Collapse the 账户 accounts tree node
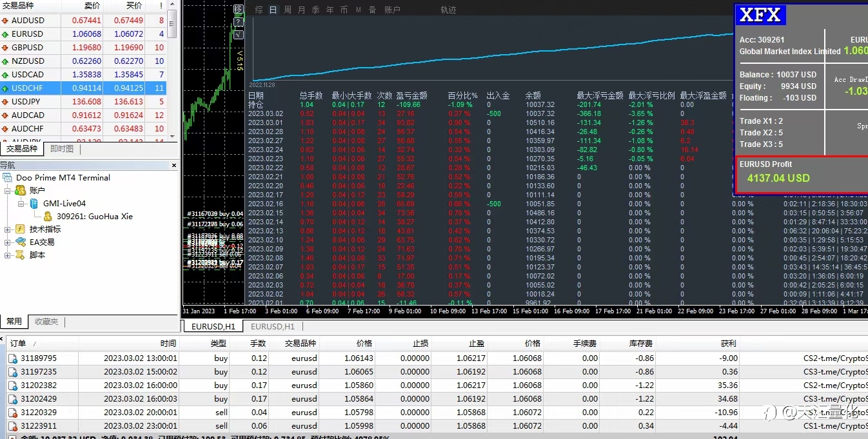The image size is (868, 439). click(x=8, y=191)
